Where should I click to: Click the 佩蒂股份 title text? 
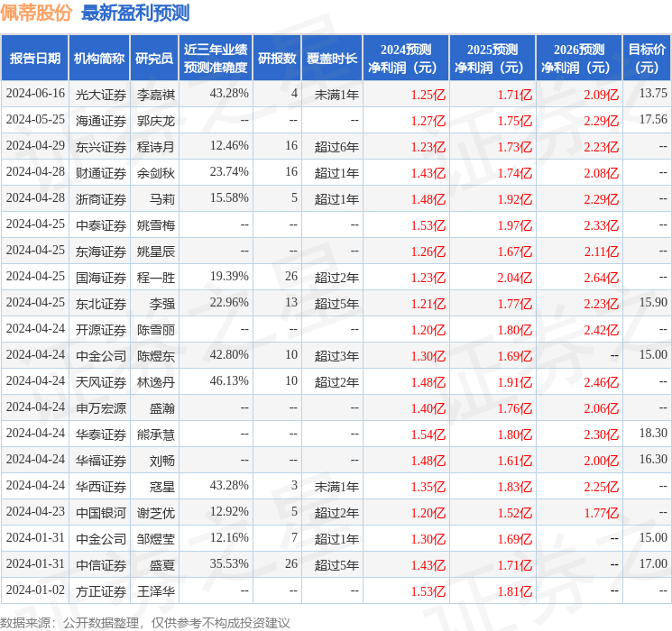(x=36, y=13)
